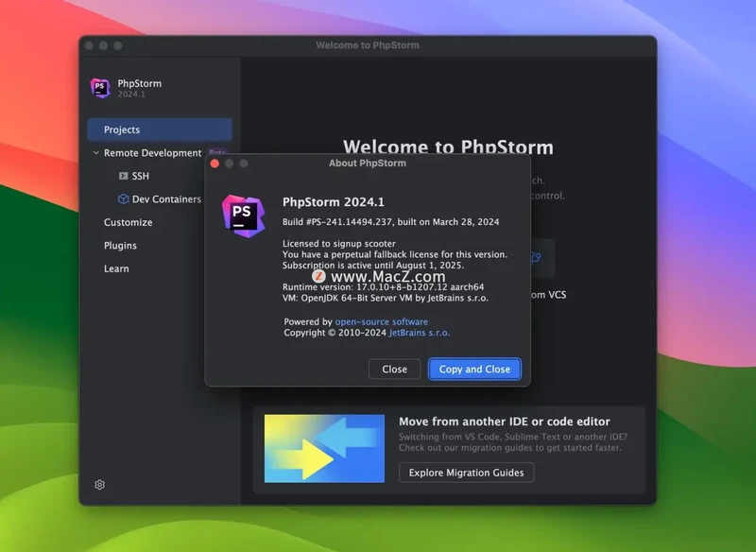
Task: Click the PhpStorm logo in the sidebar
Action: pyautogui.click(x=100, y=88)
